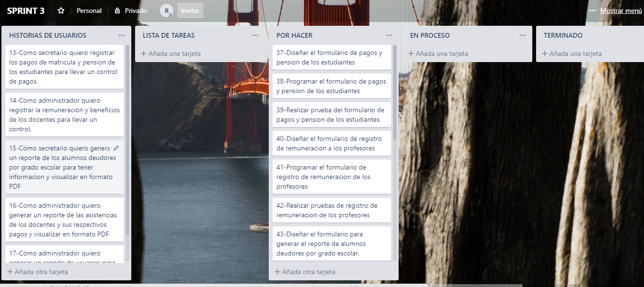This screenshot has width=644, height=287.
Task: Star the SPRINT 3 board
Action: (x=61, y=11)
